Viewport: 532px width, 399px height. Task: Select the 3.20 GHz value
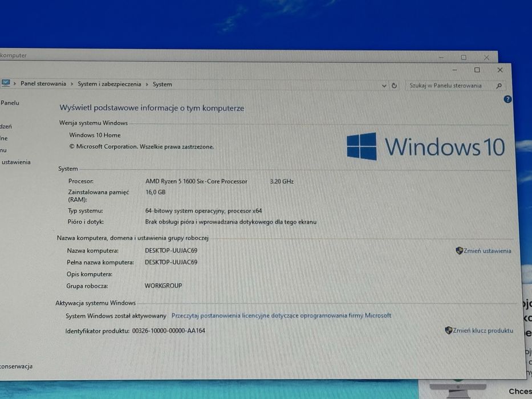282,181
